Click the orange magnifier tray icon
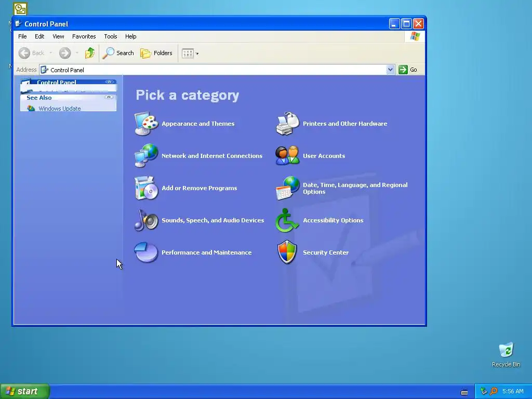Viewport: 532px width, 399px height. tap(494, 391)
